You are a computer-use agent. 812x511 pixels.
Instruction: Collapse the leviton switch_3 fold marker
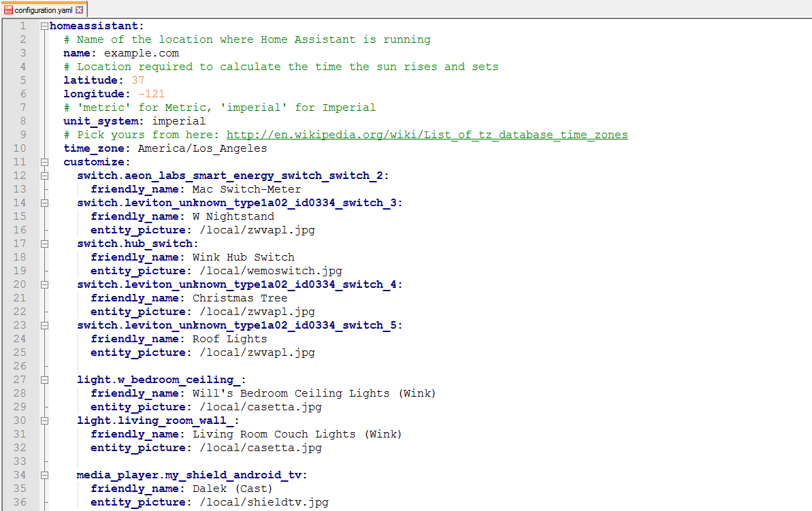(x=44, y=203)
